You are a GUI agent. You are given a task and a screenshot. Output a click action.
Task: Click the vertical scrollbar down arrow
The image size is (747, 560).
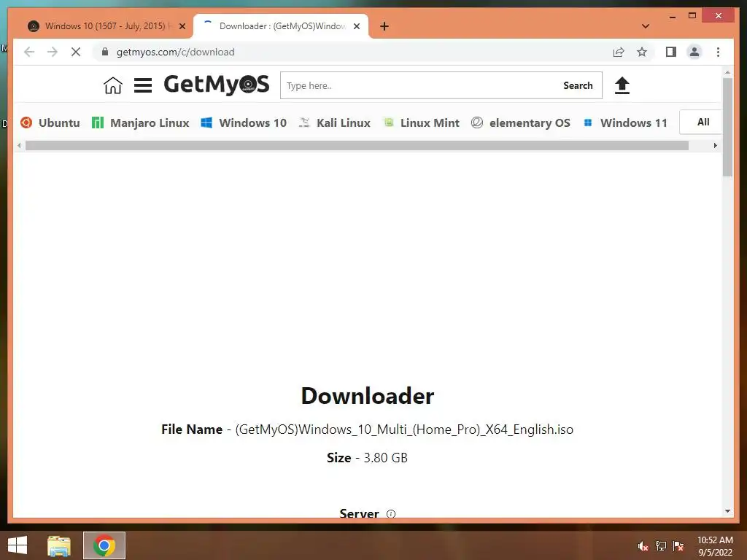tap(727, 511)
